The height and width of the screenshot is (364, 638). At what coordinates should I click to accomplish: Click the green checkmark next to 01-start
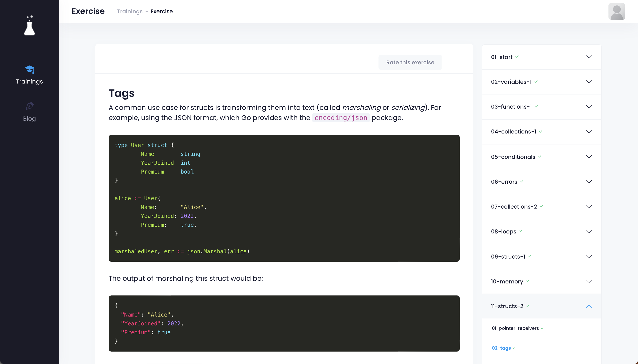517,57
